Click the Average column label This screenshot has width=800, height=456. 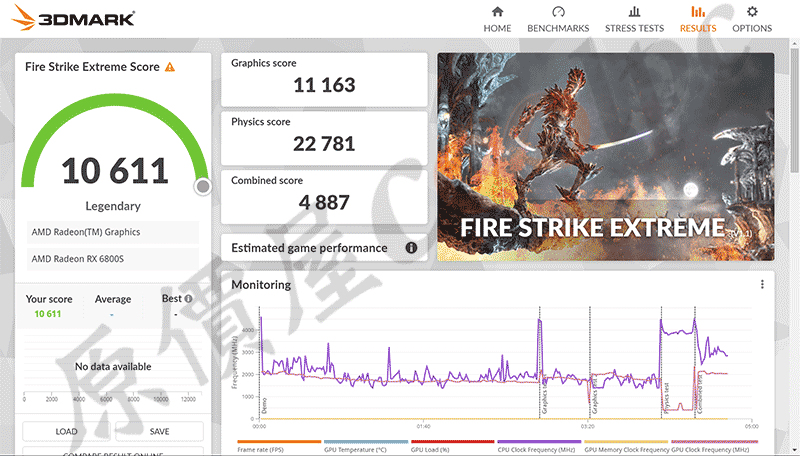click(x=113, y=299)
